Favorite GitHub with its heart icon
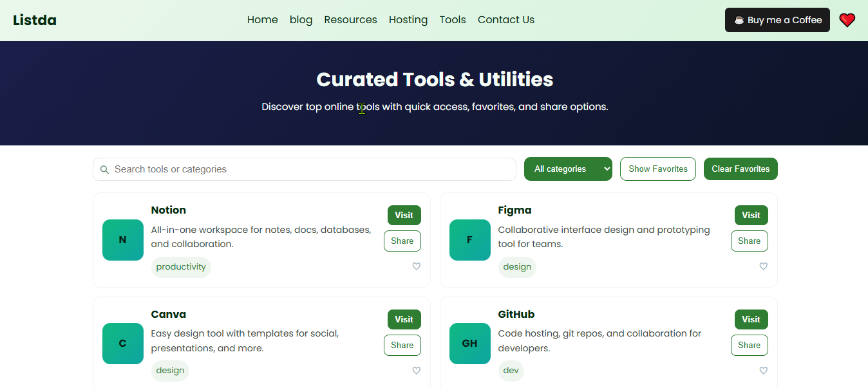The height and width of the screenshot is (388, 868). 764,371
